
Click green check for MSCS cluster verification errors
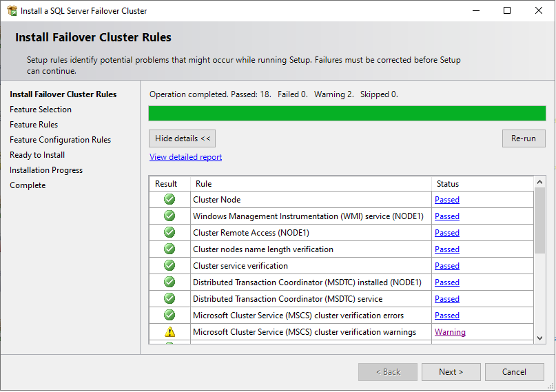(x=169, y=315)
